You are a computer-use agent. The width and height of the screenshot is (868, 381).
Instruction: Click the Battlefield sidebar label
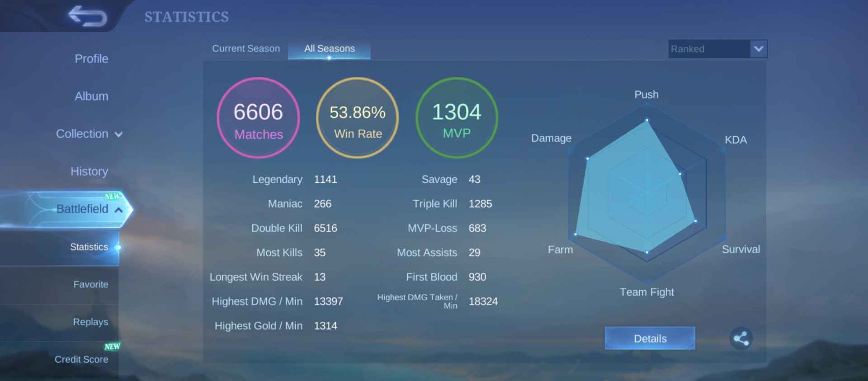click(x=82, y=209)
